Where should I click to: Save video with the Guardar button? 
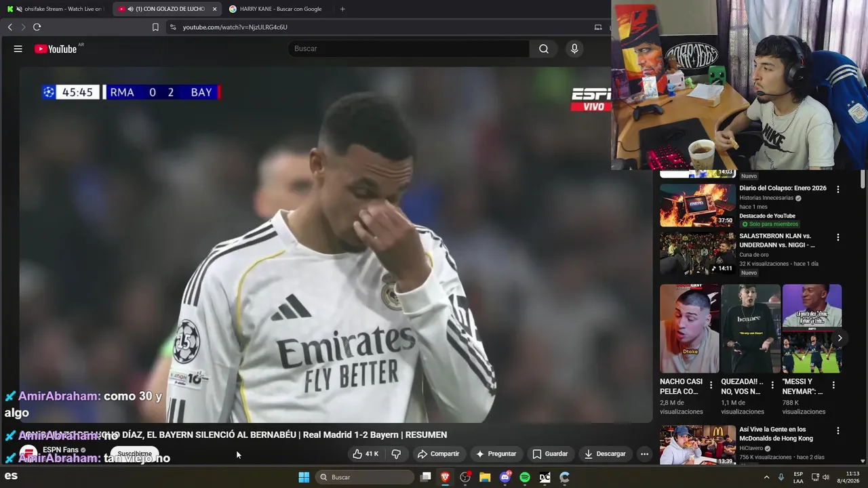click(550, 454)
